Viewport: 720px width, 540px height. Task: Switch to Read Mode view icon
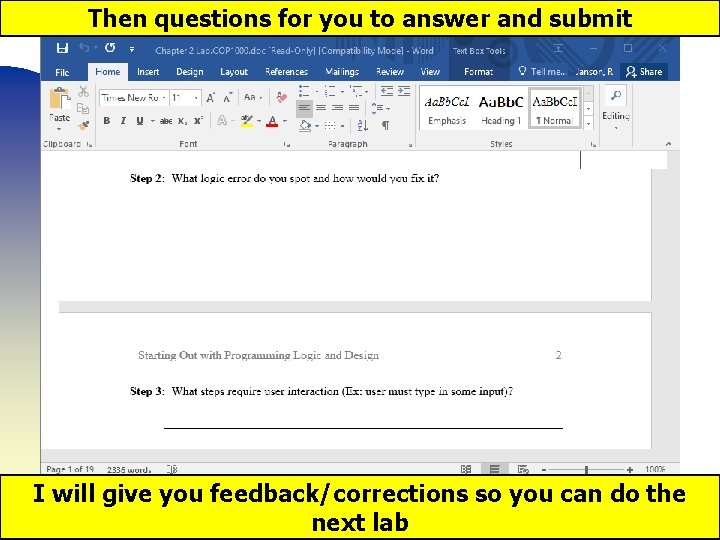tap(466, 469)
